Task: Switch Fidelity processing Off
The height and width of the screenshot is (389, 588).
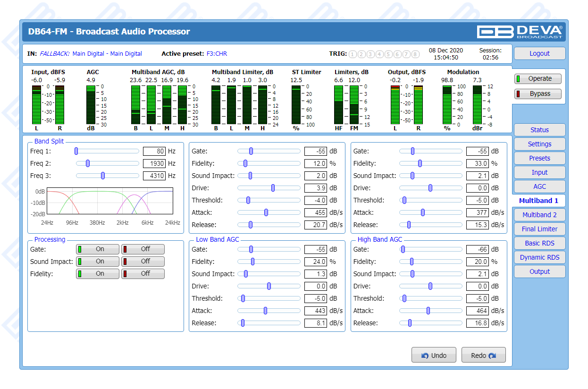Action: (143, 274)
